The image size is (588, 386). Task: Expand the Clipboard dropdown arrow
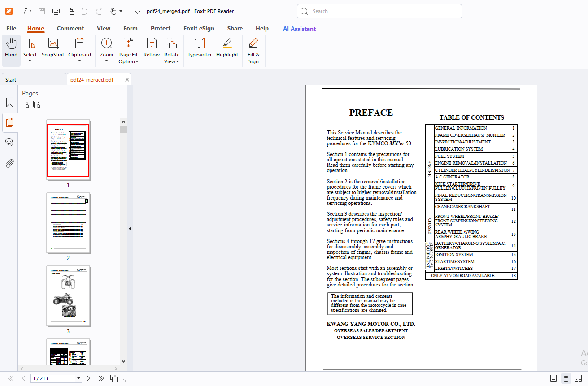click(x=79, y=61)
